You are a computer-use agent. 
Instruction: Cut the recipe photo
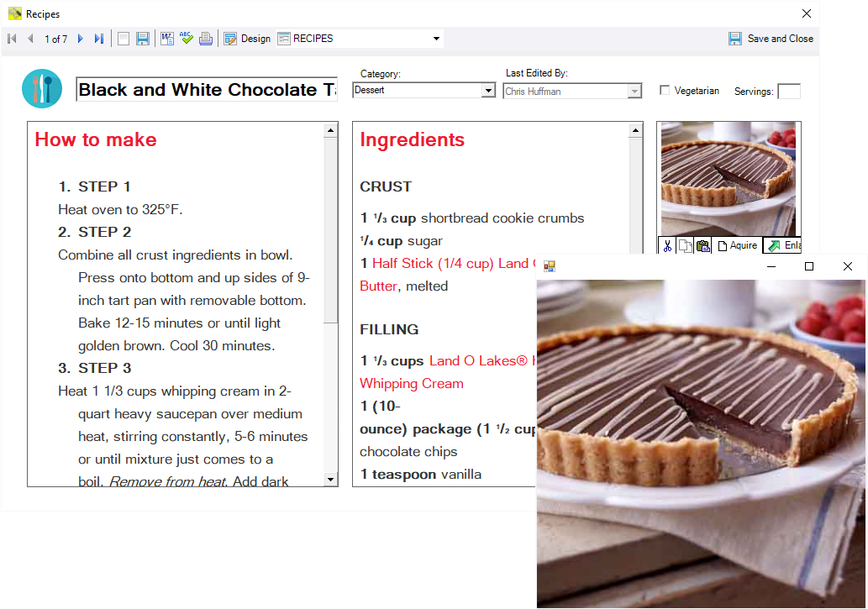[x=667, y=245]
